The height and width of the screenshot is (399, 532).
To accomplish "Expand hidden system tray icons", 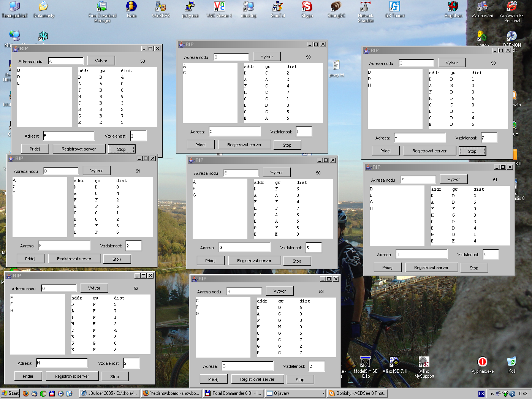I will (492, 394).
